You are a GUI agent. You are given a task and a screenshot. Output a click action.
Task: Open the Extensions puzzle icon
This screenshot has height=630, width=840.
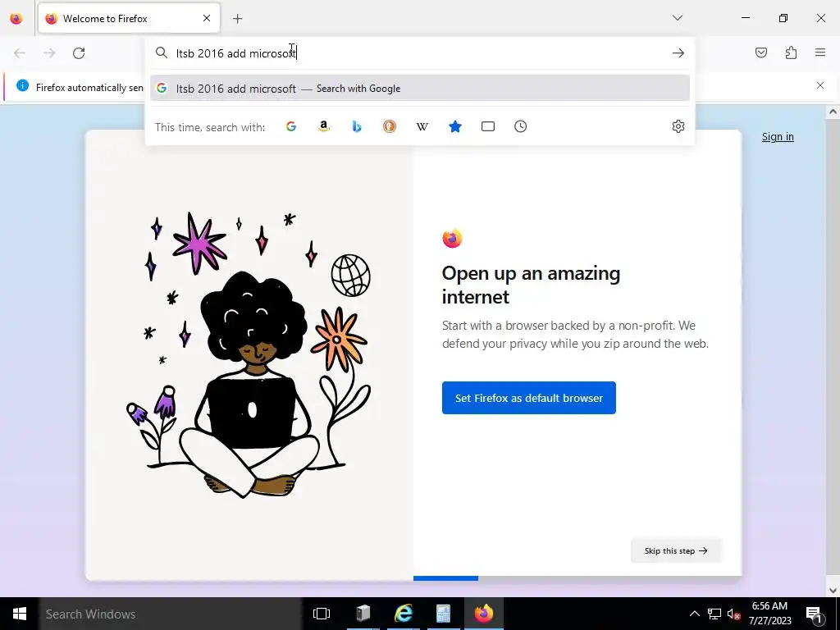point(791,52)
